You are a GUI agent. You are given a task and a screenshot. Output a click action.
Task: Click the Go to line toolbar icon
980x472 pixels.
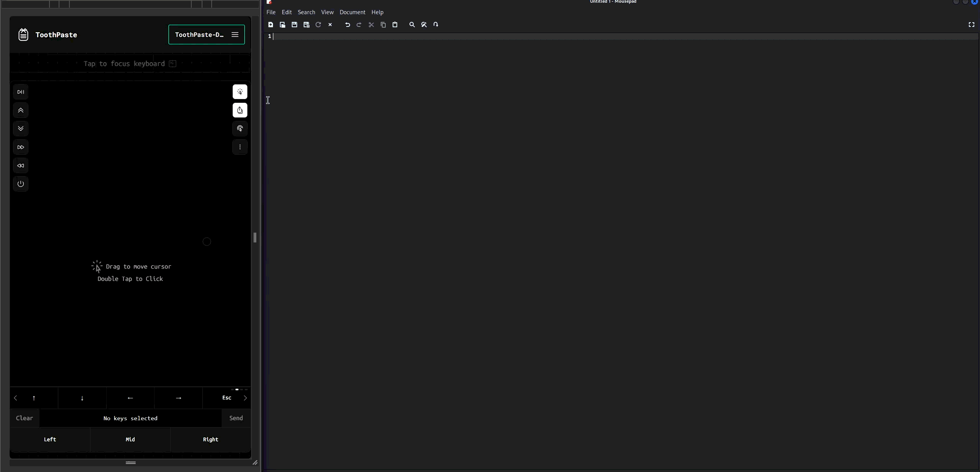coord(436,25)
